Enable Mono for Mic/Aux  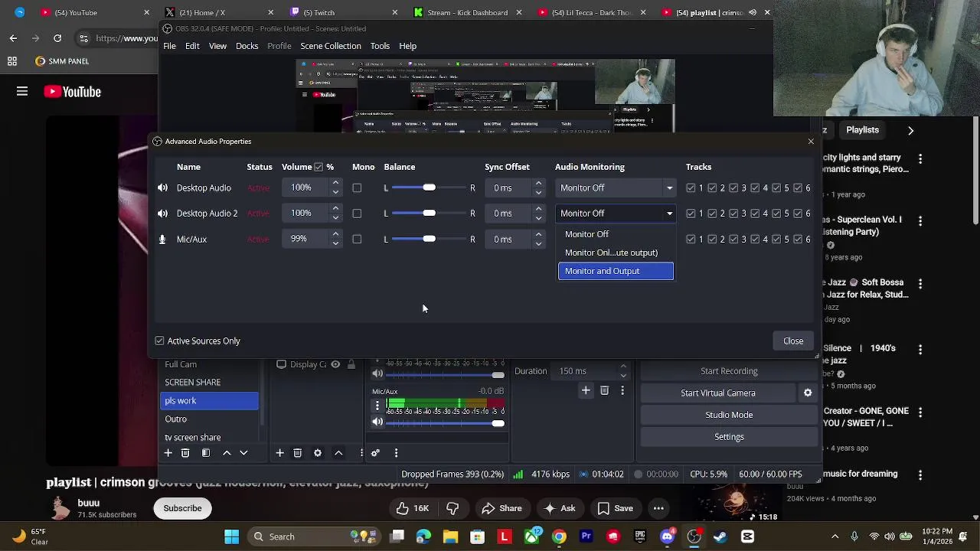[x=357, y=239]
